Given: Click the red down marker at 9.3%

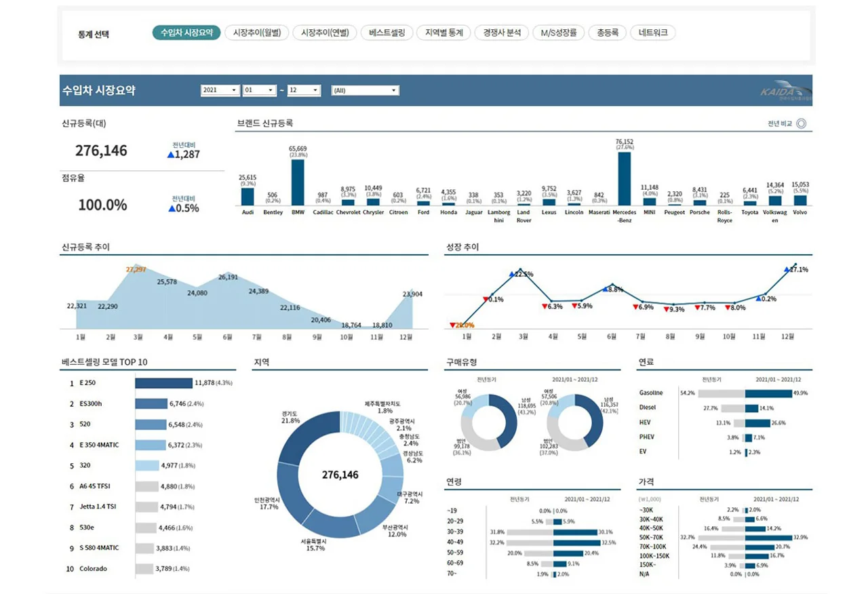Looking at the screenshot, I should click(665, 309).
